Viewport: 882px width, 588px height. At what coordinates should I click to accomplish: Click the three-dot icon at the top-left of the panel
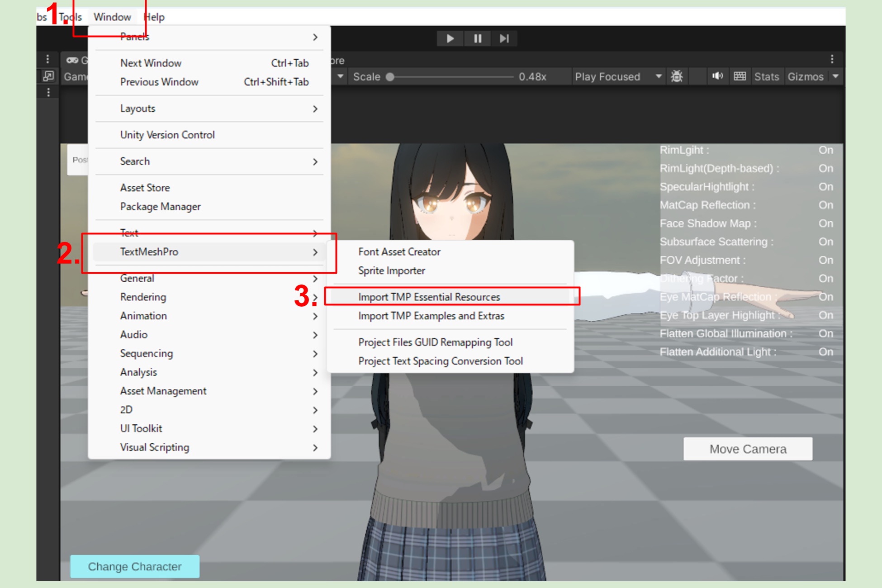click(x=47, y=59)
